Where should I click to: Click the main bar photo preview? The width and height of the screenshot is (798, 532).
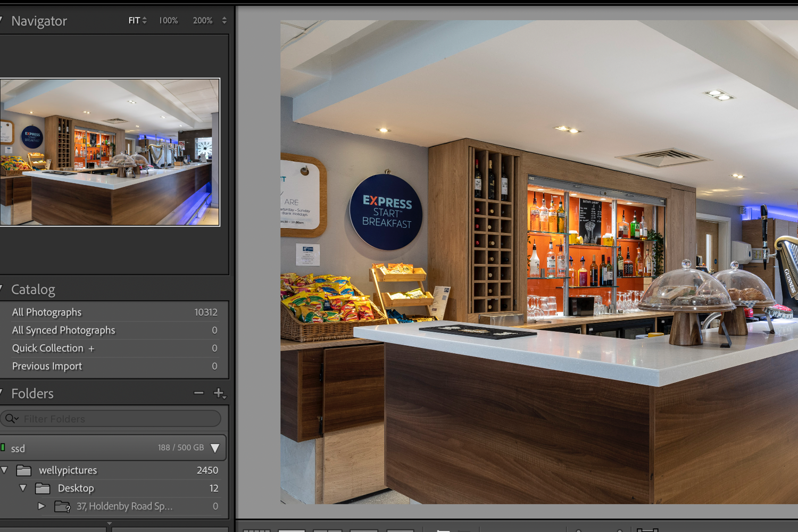click(x=539, y=262)
